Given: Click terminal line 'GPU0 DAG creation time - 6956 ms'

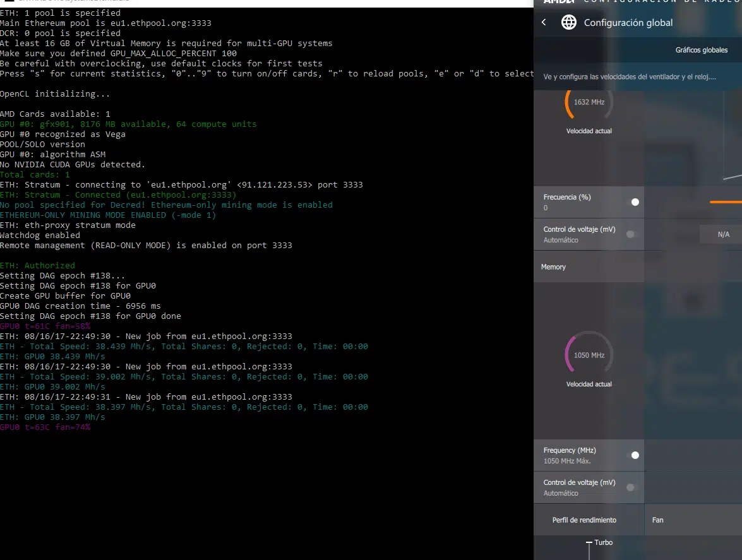Looking at the screenshot, I should coord(80,306).
